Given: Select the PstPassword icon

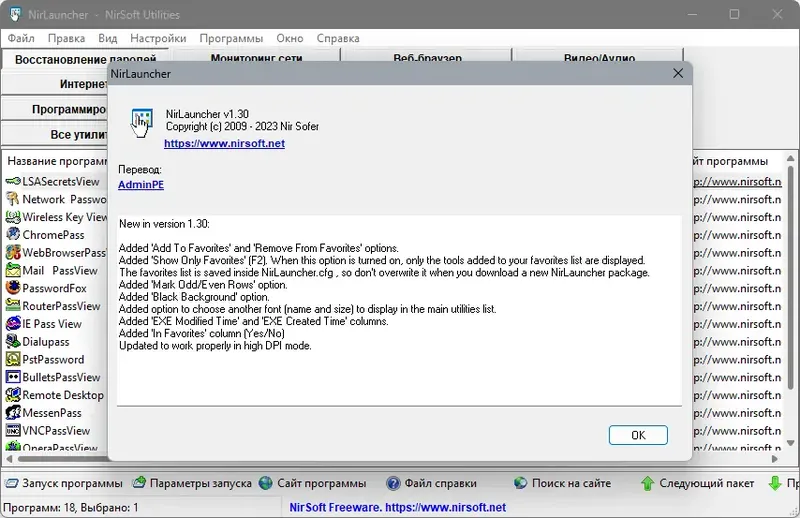Looking at the screenshot, I should pyautogui.click(x=13, y=359).
